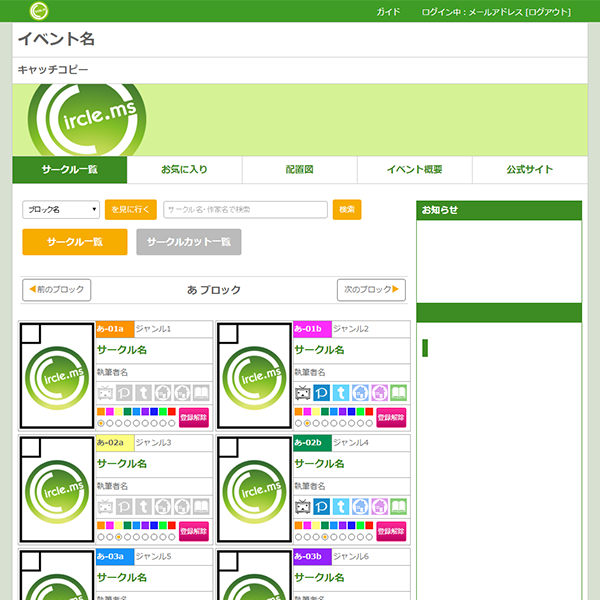Open the Twitter icon in card あ-01a
The width and height of the screenshot is (600, 600).
(x=143, y=393)
